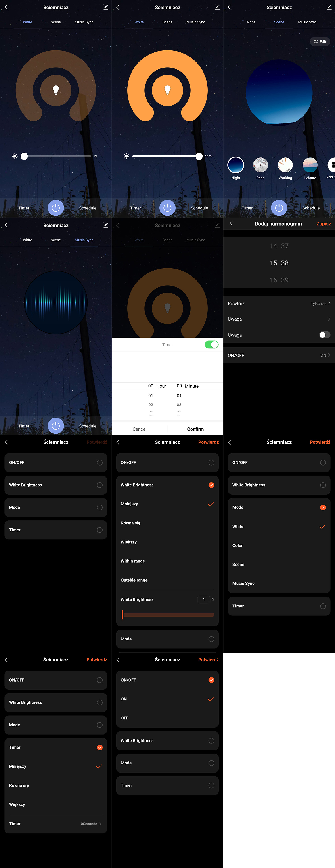
Task: Enable the Uwaga toggle switch
Action: [324, 335]
